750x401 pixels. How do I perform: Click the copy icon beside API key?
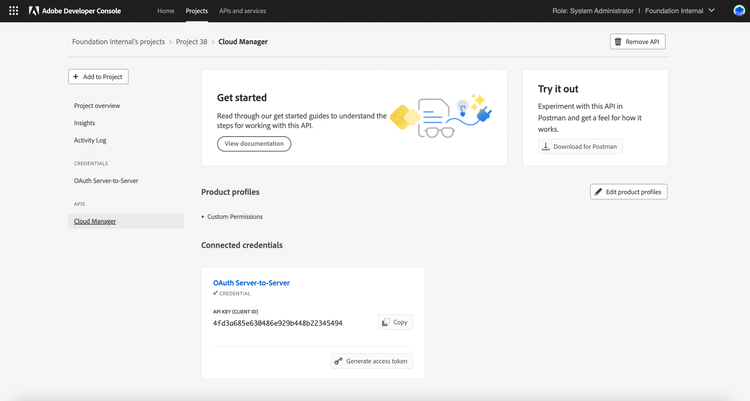tap(386, 322)
